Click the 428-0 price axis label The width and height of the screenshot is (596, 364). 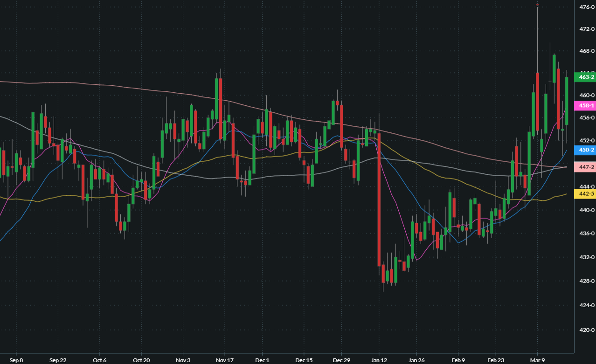[x=586, y=281]
